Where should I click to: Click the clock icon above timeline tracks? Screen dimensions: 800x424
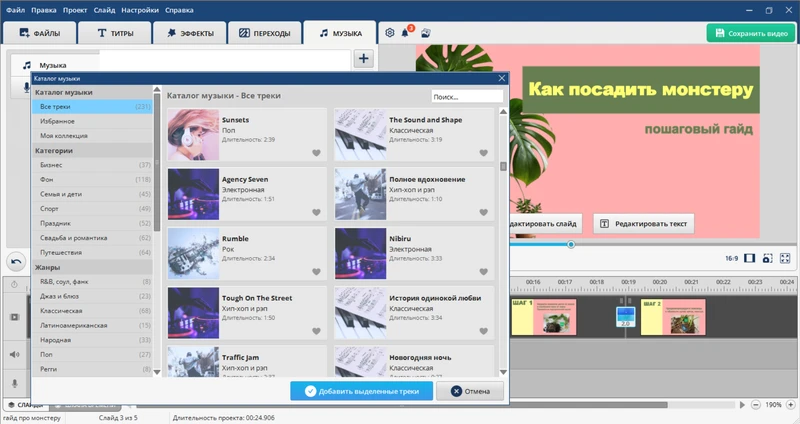(14, 284)
